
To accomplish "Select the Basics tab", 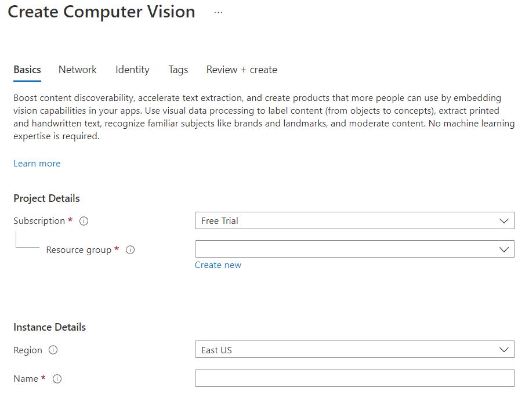I will pyautogui.click(x=27, y=70).
